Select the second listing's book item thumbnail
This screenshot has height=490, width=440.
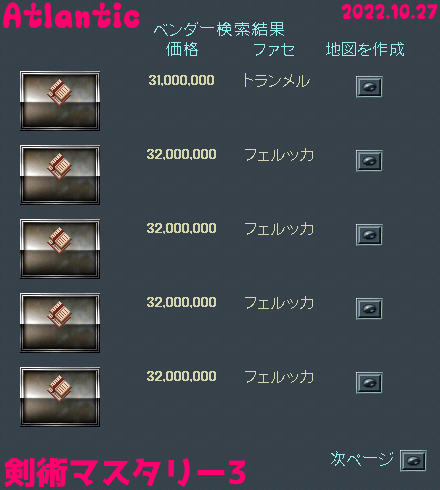click(x=60, y=175)
